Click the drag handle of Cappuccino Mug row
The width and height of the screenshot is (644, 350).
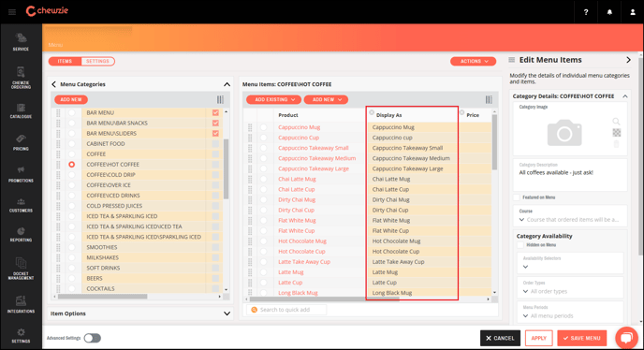tap(250, 127)
